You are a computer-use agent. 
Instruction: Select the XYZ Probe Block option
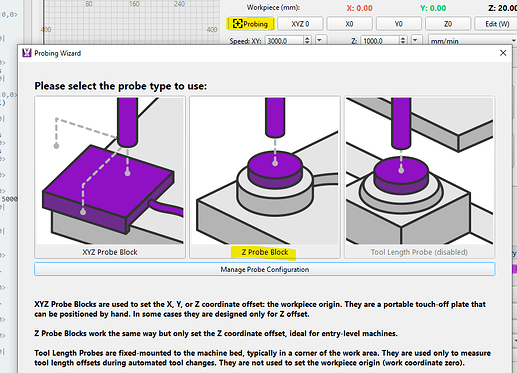click(110, 177)
